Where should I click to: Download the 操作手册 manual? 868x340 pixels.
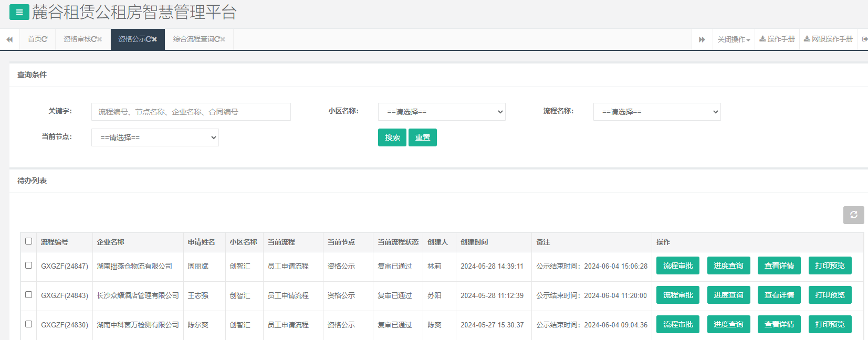pos(777,39)
